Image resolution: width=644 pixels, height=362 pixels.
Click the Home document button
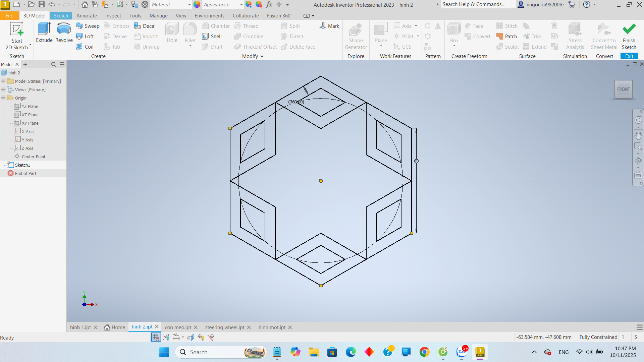click(x=115, y=327)
